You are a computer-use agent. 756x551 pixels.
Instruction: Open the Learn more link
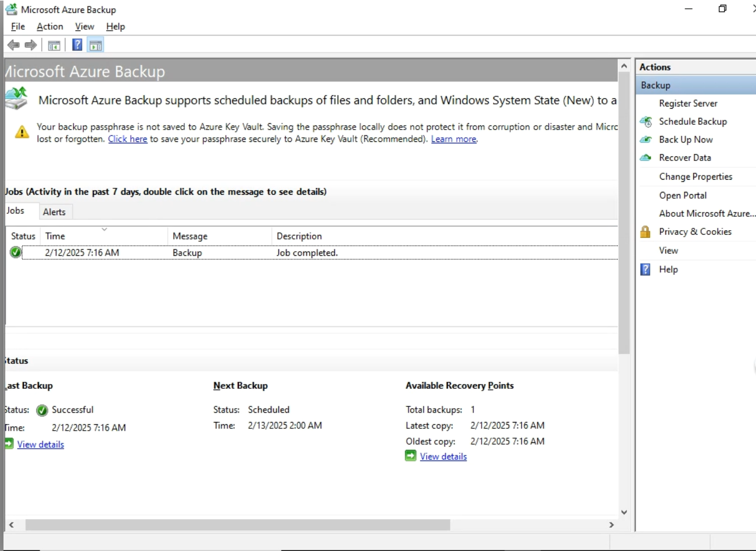coord(453,139)
